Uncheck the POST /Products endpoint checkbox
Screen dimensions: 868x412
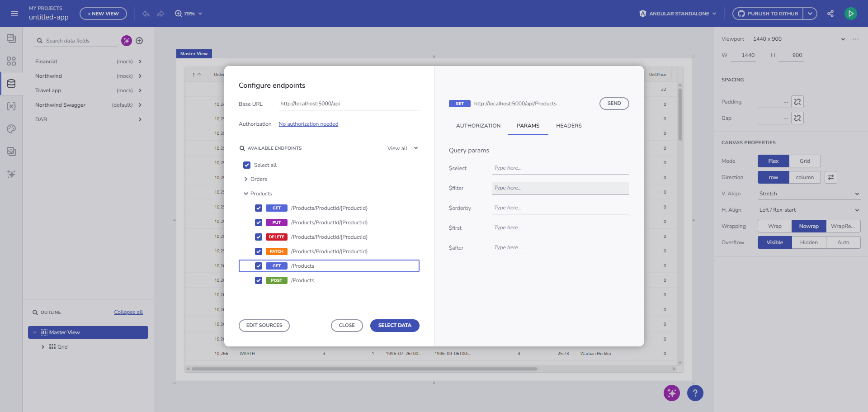click(x=259, y=280)
